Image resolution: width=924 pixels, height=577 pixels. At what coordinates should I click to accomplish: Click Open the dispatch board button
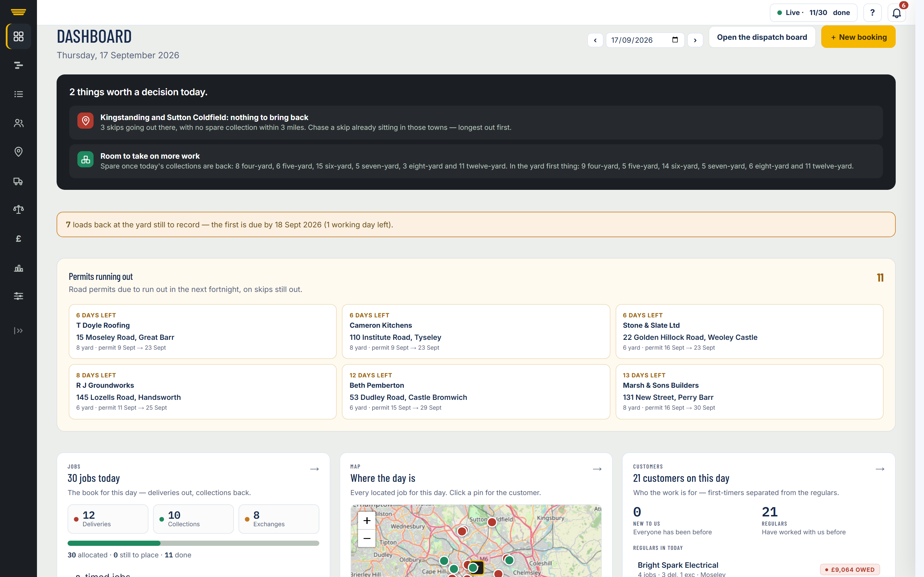tap(762, 37)
